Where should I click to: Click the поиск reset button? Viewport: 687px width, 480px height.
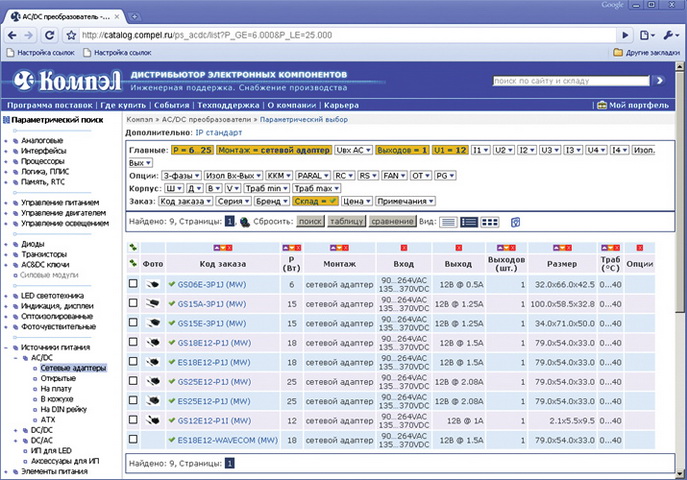tap(310, 222)
